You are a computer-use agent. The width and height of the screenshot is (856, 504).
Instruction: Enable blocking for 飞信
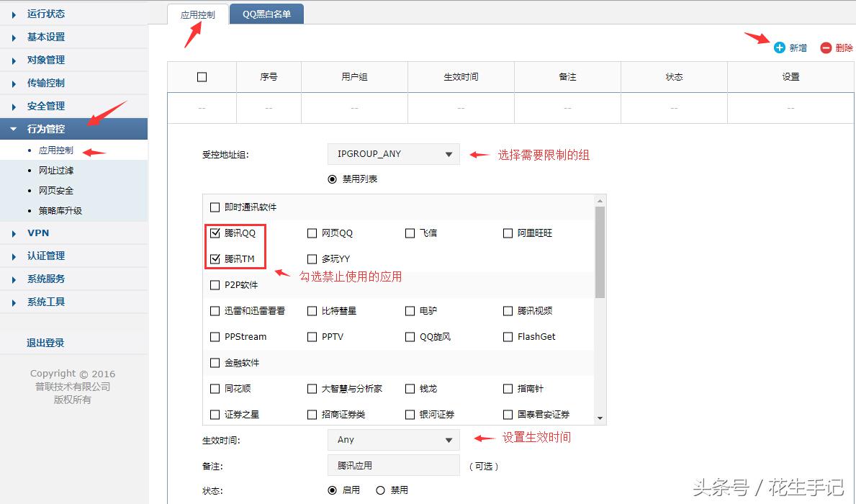tap(410, 233)
